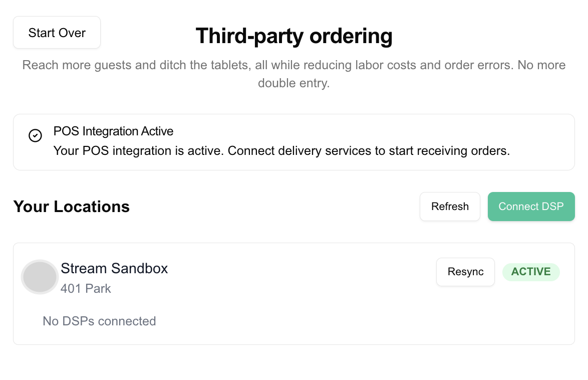Click the 'Your POS integration is active' description
The width and height of the screenshot is (588, 380).
point(281,151)
